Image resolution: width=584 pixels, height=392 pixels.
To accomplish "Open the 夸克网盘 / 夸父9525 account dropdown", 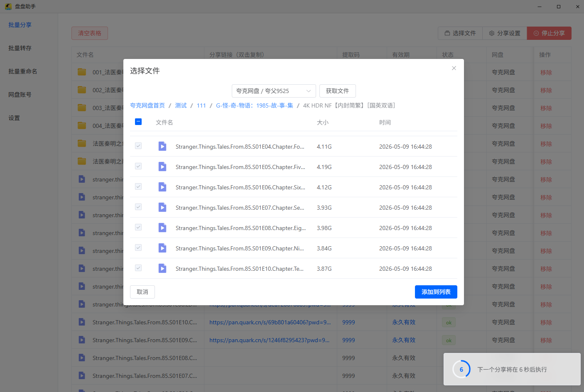I will coord(274,91).
